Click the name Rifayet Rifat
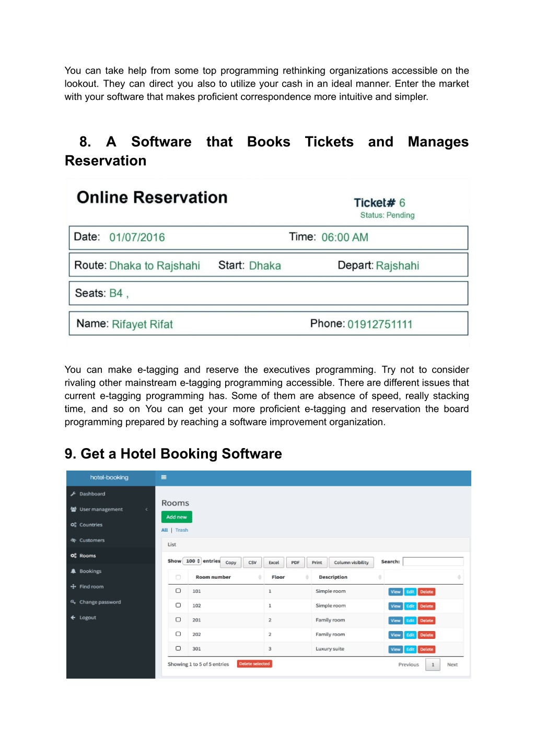Image resolution: width=535 pixels, height=756 pixels. click(142, 324)
